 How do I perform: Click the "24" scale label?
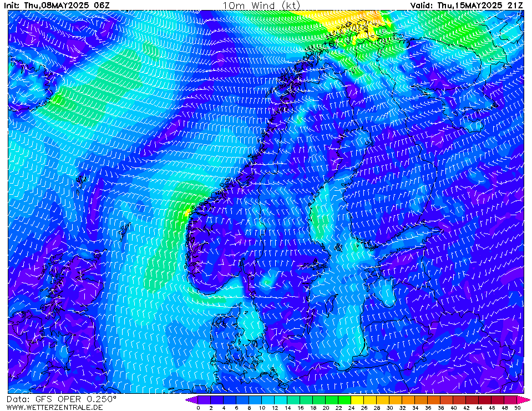pos(352,408)
